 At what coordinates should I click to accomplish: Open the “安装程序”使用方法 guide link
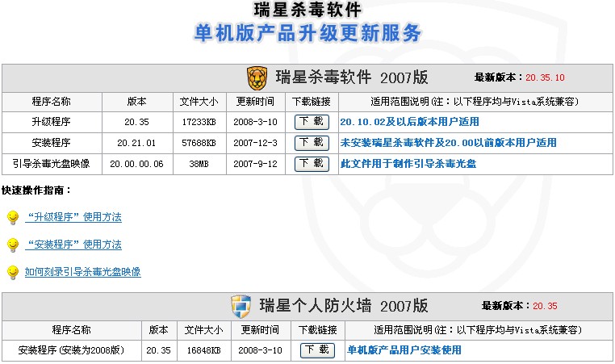click(73, 245)
